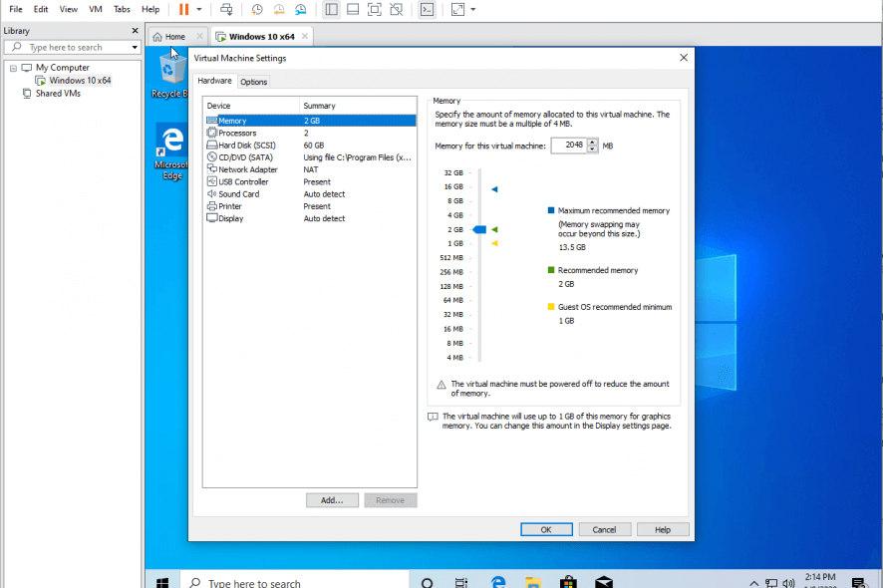Click the memory size MB input field
The width and height of the screenshot is (883, 588).
pos(569,146)
